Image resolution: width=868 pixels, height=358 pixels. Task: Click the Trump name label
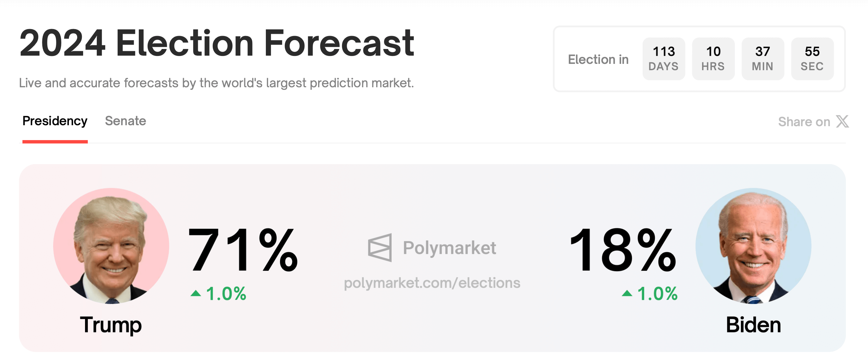click(111, 325)
